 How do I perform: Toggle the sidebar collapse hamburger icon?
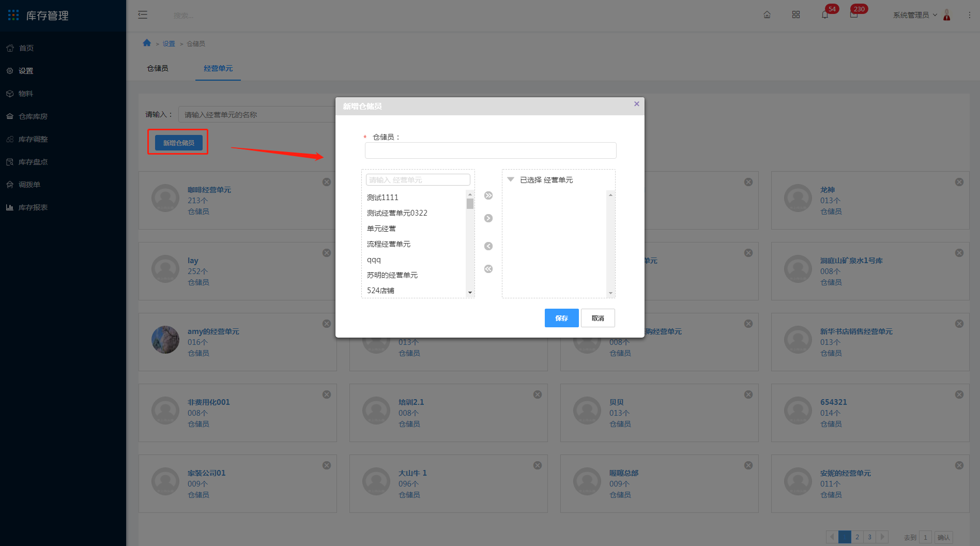pos(143,15)
